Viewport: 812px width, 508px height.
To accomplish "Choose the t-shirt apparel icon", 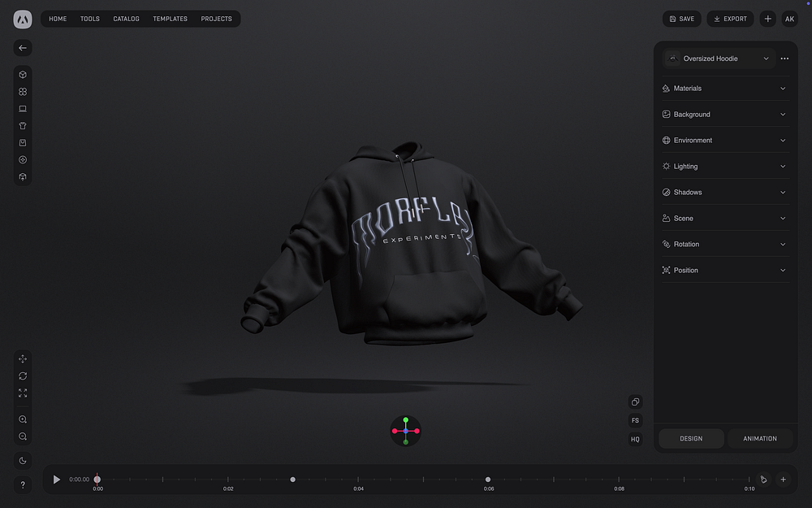I will point(23,126).
